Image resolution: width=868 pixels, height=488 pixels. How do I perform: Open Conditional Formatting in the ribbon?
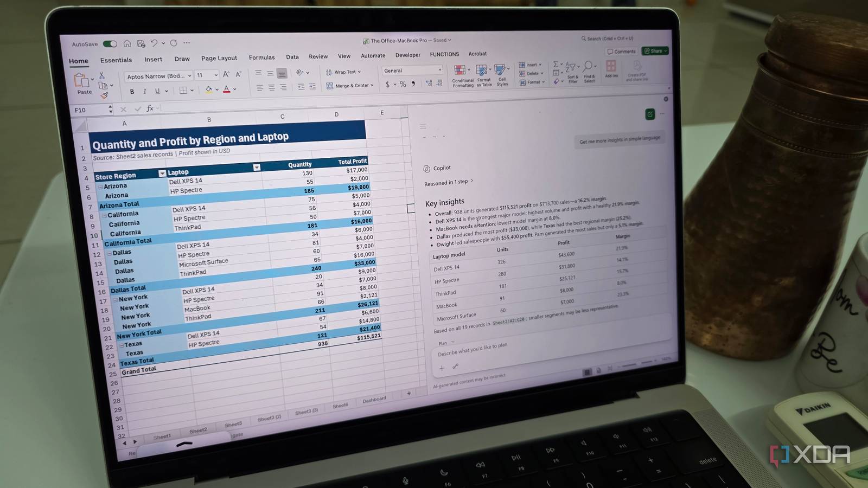(x=462, y=75)
